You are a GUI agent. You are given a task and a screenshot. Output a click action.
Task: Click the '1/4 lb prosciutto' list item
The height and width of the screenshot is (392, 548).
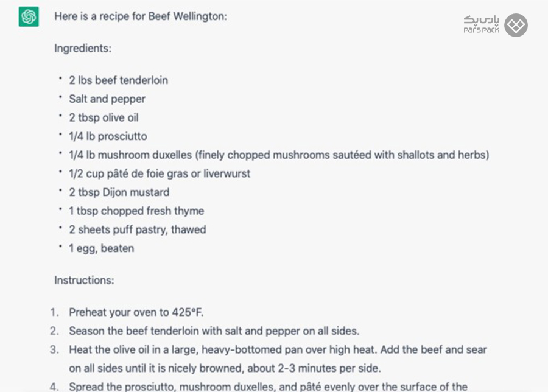(108, 136)
